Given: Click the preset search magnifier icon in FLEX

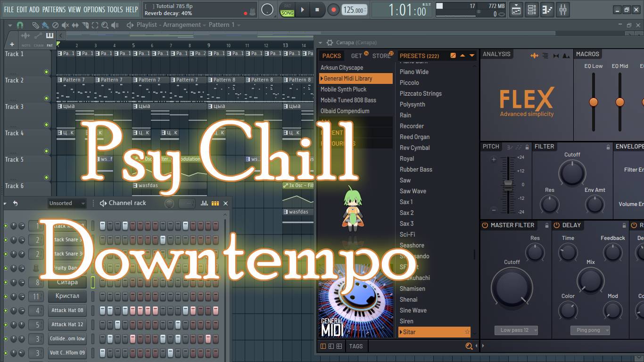Looking at the screenshot, I should point(469,346).
